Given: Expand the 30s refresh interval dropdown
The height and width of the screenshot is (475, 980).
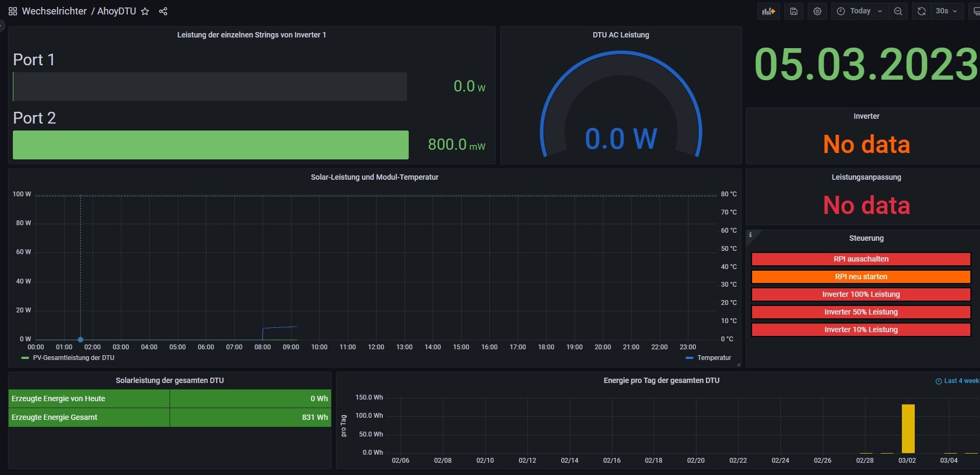Looking at the screenshot, I should 946,11.
